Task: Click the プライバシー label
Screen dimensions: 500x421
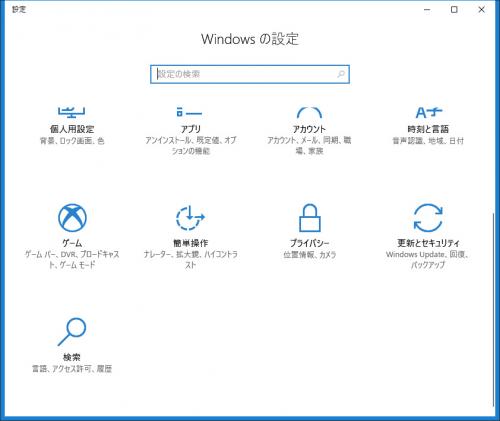Action: pyautogui.click(x=310, y=243)
